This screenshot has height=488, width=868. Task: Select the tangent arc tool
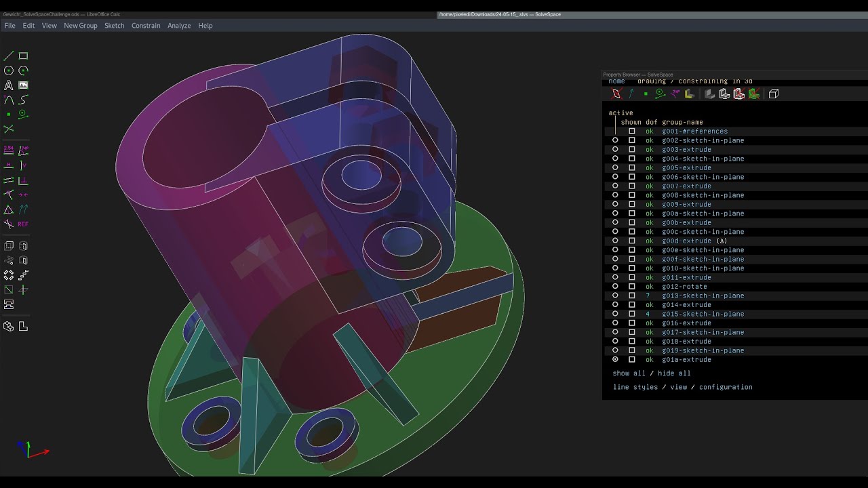point(9,100)
